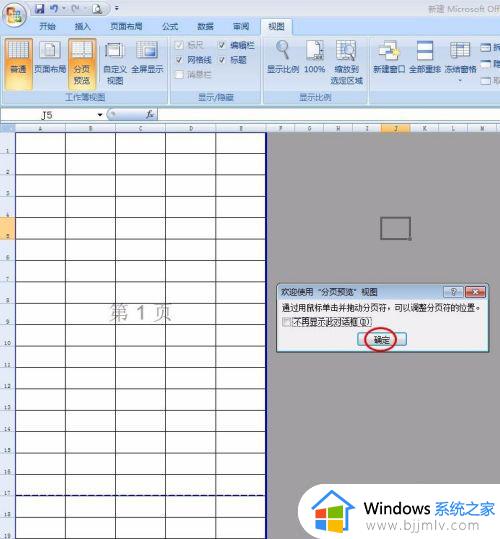The image size is (500, 539).
Task: Select the View (视图) ribbon tab
Action: 276,26
